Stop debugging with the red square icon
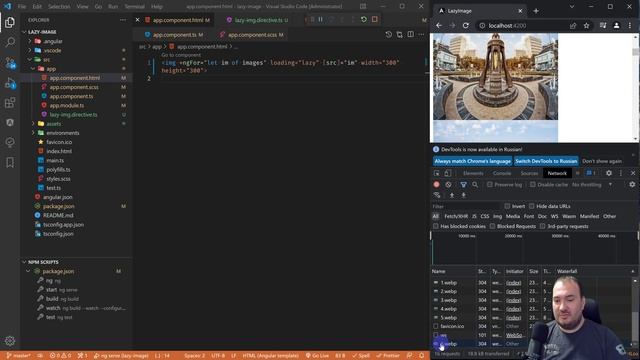Screen dimensions: 640x360 coord(374,19)
